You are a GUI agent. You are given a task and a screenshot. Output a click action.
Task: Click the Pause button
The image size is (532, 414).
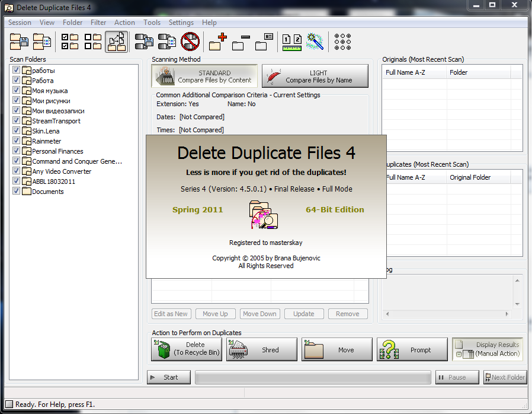click(x=457, y=377)
